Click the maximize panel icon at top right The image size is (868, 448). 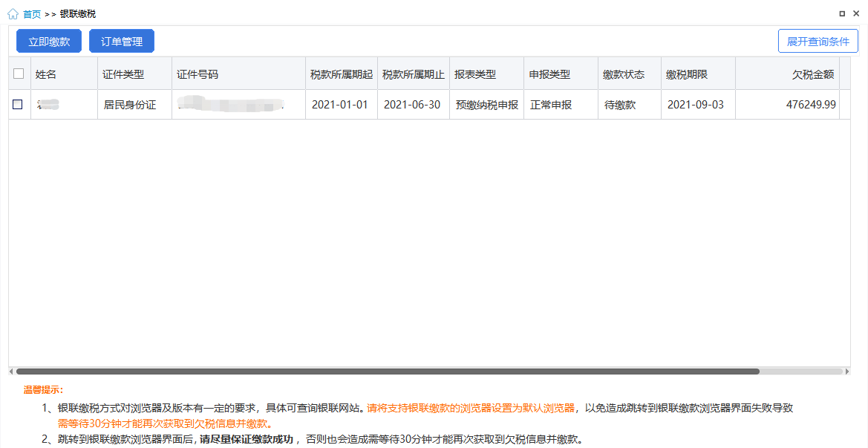click(842, 13)
